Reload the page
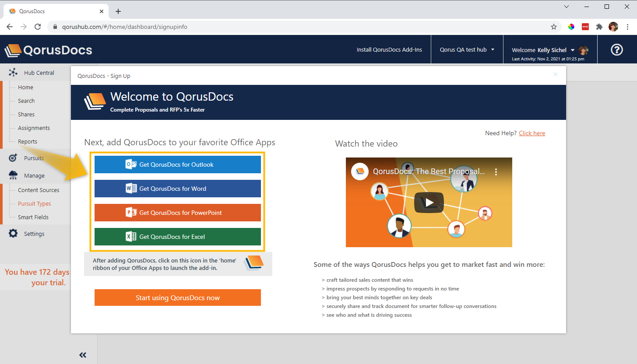The width and height of the screenshot is (637, 364). point(38,27)
